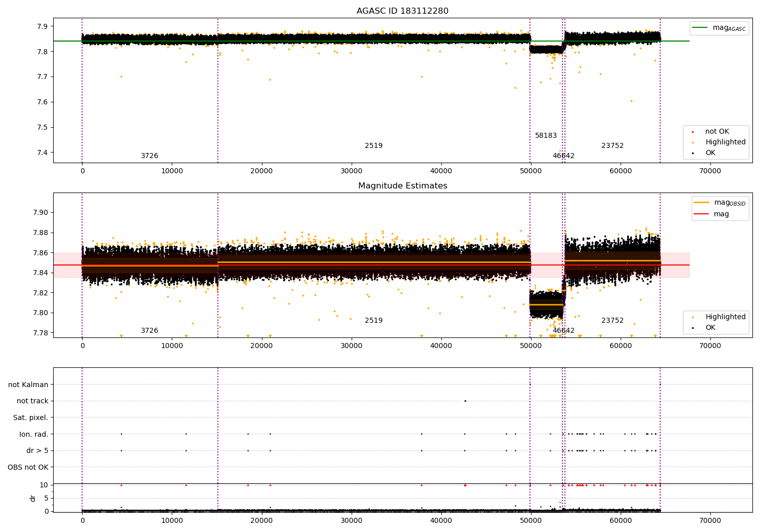The height and width of the screenshot is (532, 760).
Task: Select 'Highlighted' legend entry in Magnitude Estimates plot
Action: tap(725, 317)
